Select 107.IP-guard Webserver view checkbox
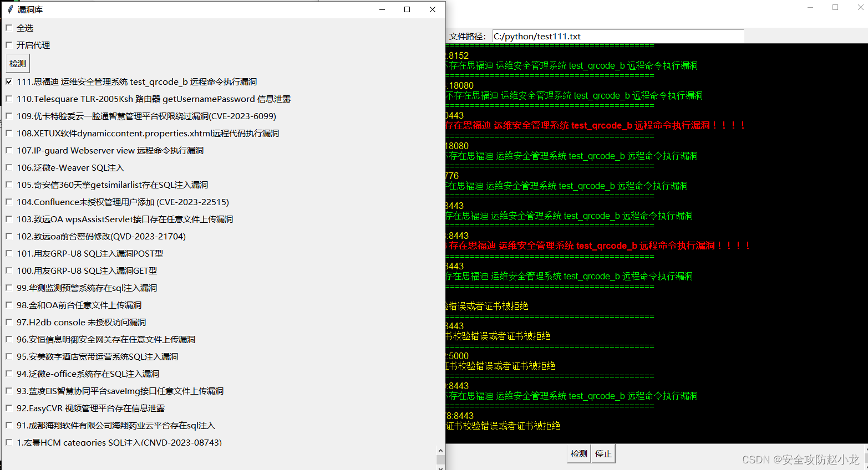The image size is (868, 470). pos(9,150)
